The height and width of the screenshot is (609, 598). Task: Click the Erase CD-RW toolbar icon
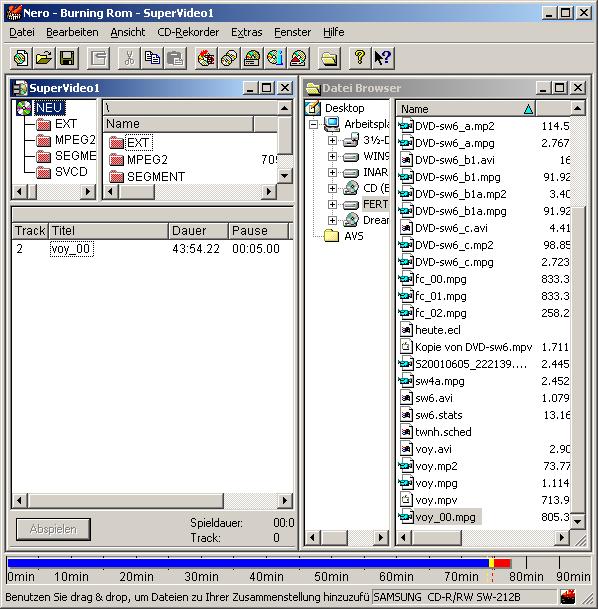[298, 59]
